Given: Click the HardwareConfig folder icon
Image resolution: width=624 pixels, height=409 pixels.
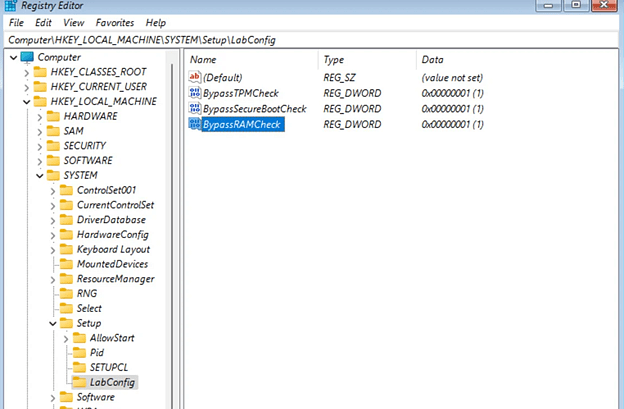Looking at the screenshot, I should pyautogui.click(x=66, y=234).
